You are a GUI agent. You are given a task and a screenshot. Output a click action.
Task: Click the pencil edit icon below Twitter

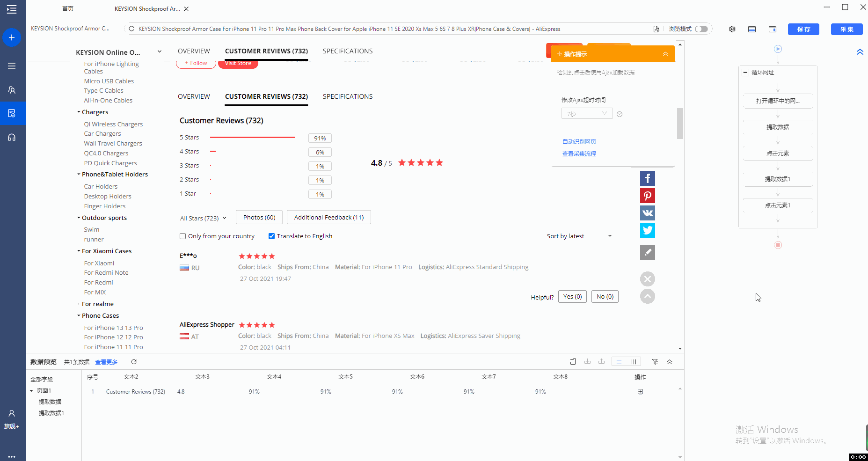pyautogui.click(x=648, y=252)
